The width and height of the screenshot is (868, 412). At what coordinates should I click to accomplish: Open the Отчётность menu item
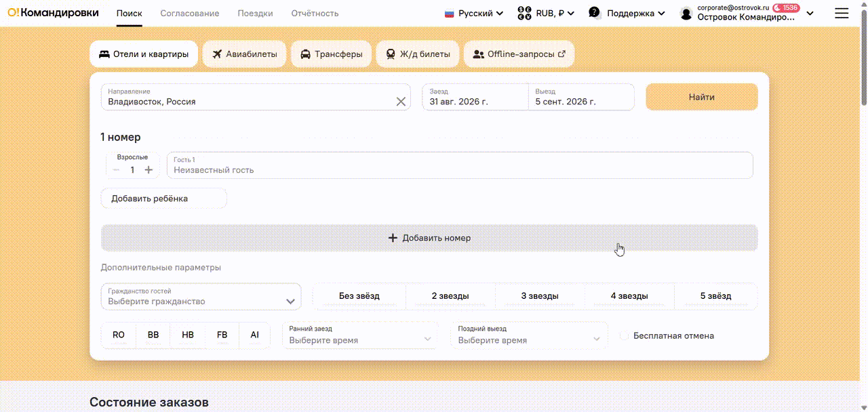coord(315,13)
